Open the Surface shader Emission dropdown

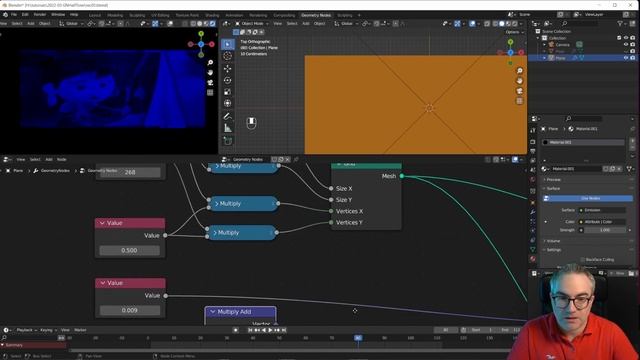[x=602, y=210]
